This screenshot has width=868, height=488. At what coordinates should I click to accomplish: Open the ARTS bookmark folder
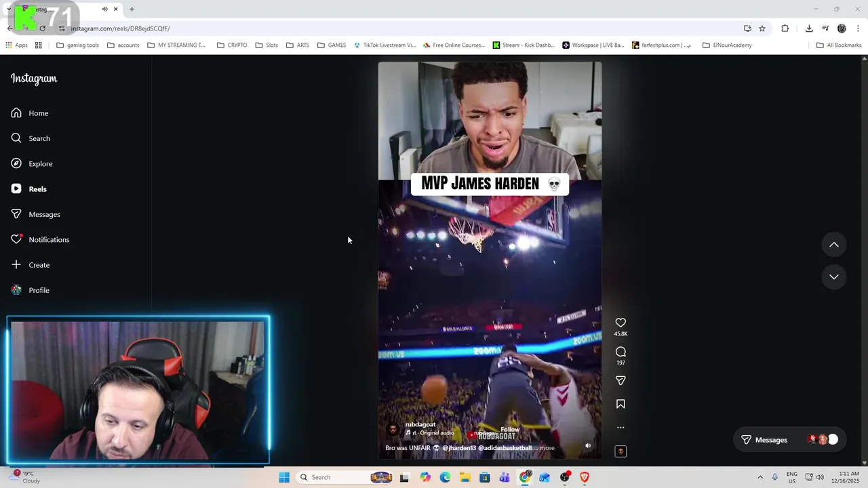click(298, 45)
